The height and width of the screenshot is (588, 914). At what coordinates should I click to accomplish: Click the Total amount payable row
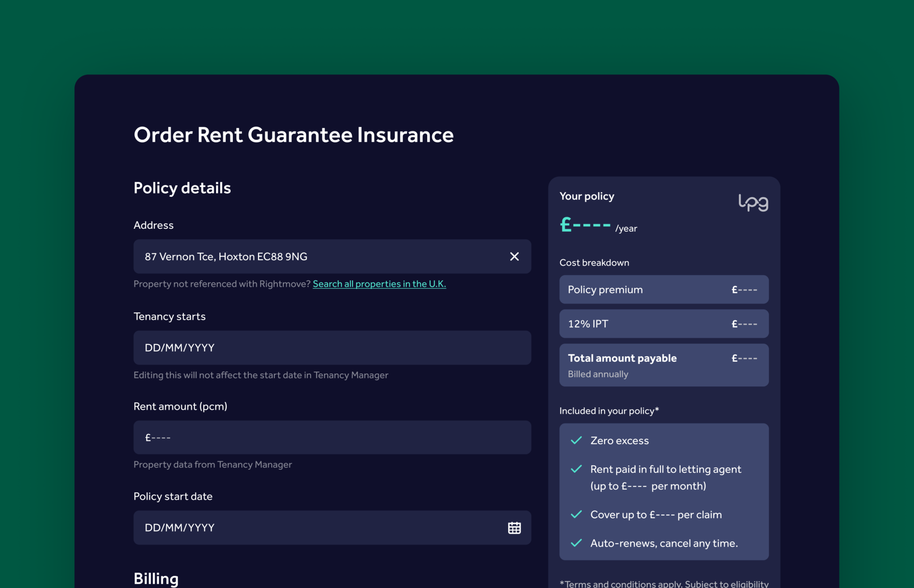663,364
